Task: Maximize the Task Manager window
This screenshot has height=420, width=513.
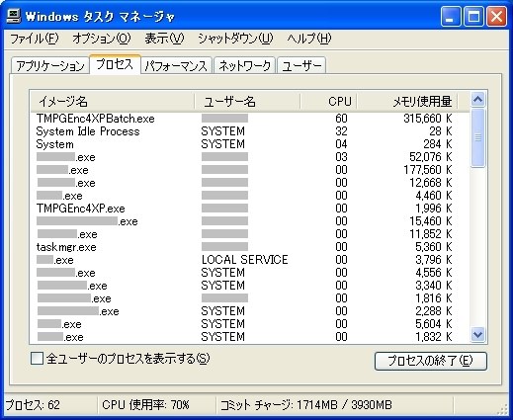Action: tap(473, 16)
